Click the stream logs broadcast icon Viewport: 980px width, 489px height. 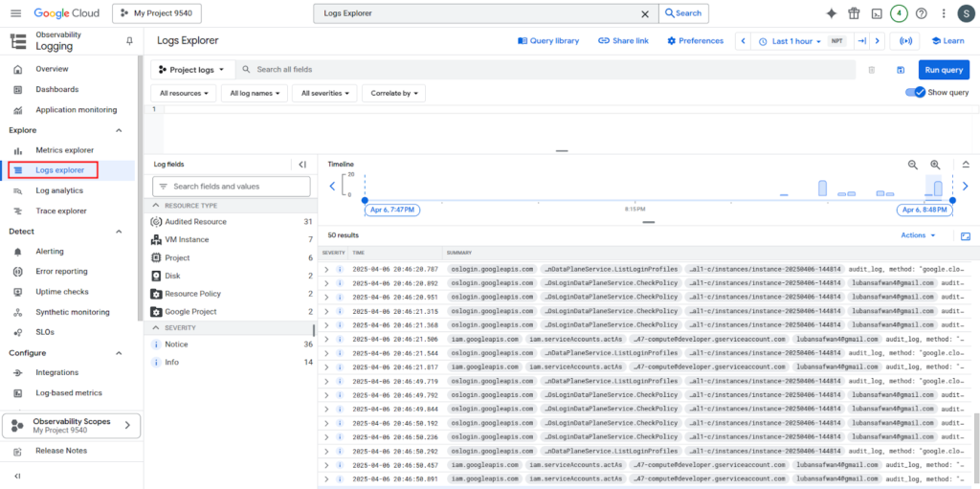905,40
